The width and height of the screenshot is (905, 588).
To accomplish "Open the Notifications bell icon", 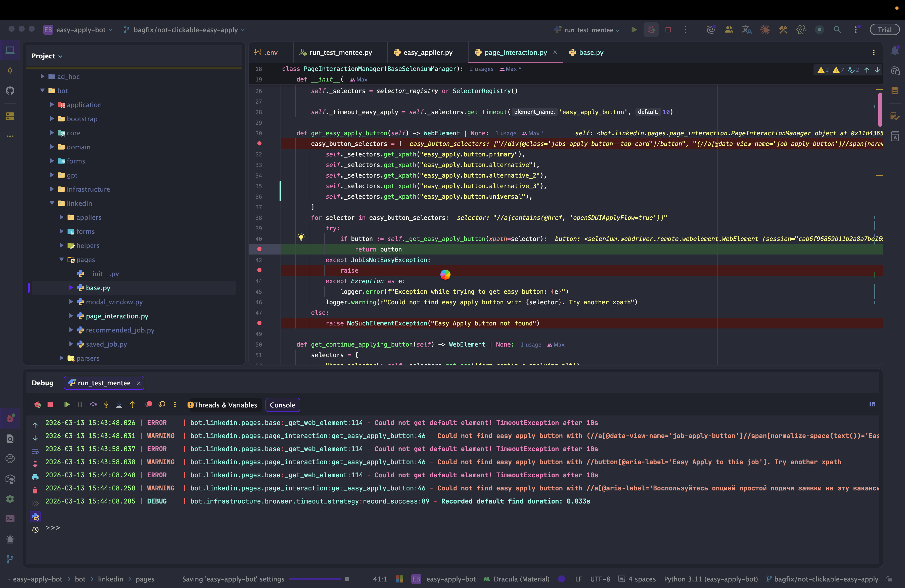I will click(895, 51).
